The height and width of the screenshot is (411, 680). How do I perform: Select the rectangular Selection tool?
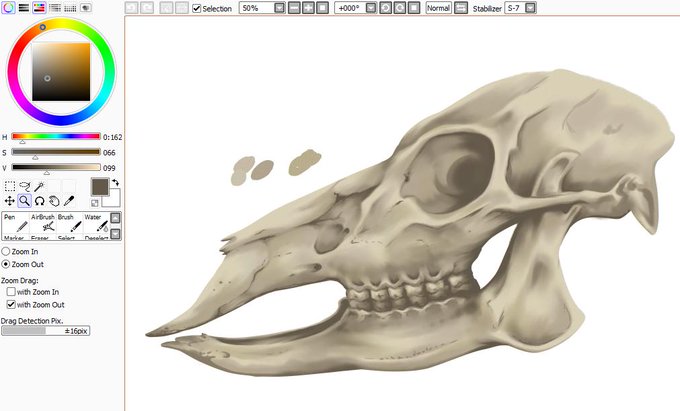[10, 186]
